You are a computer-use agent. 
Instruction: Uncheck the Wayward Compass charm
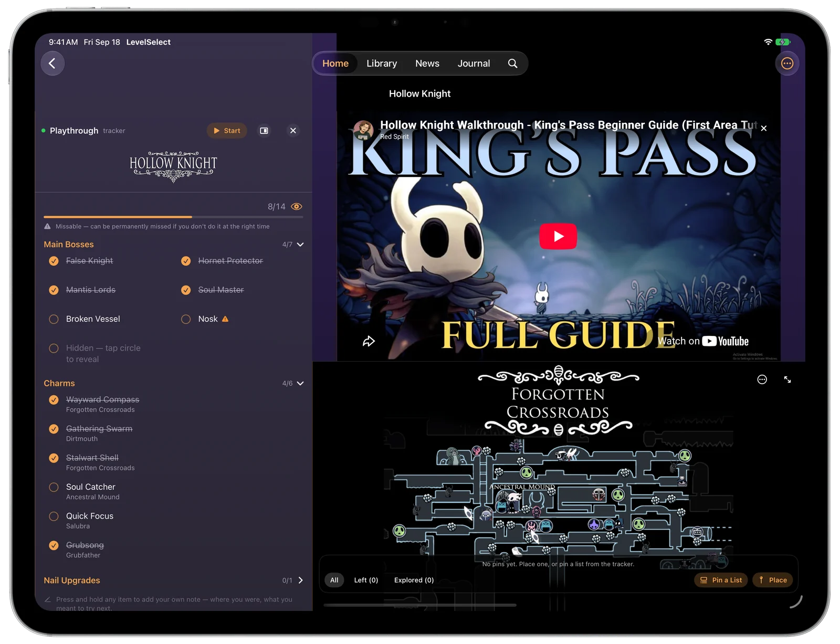pyautogui.click(x=54, y=400)
